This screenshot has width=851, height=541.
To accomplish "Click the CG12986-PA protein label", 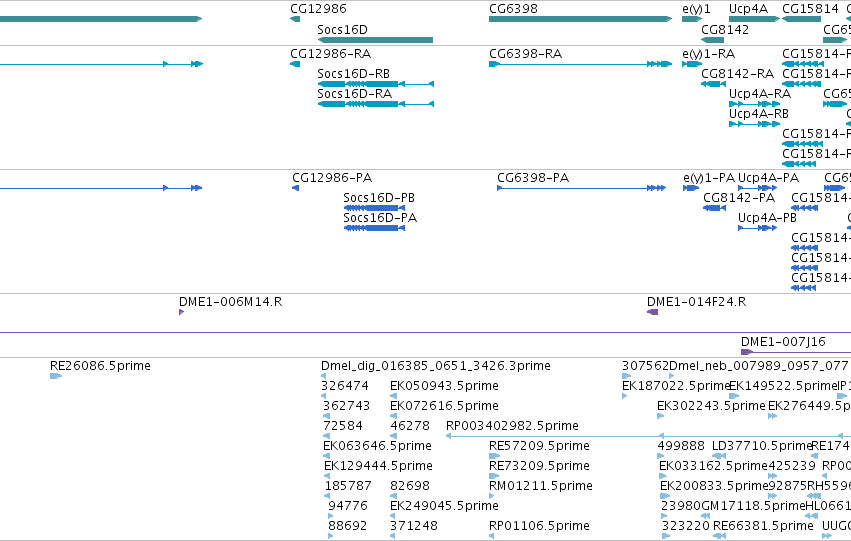I will coord(332,177).
